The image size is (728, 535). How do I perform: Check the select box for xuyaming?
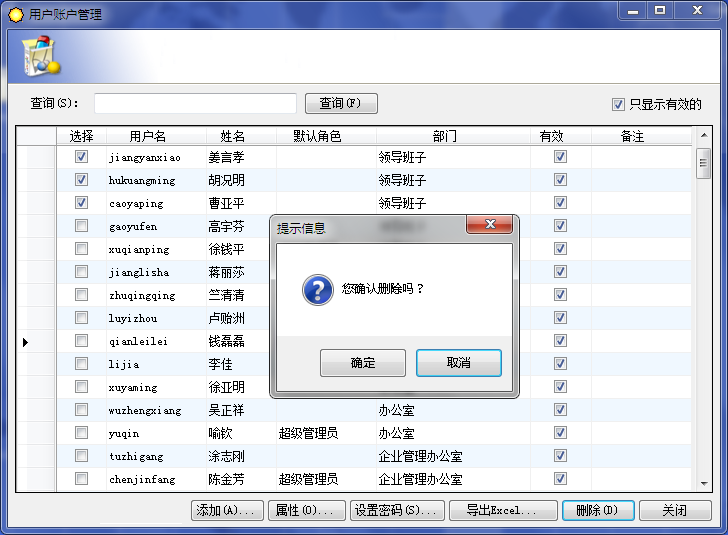[x=81, y=386]
